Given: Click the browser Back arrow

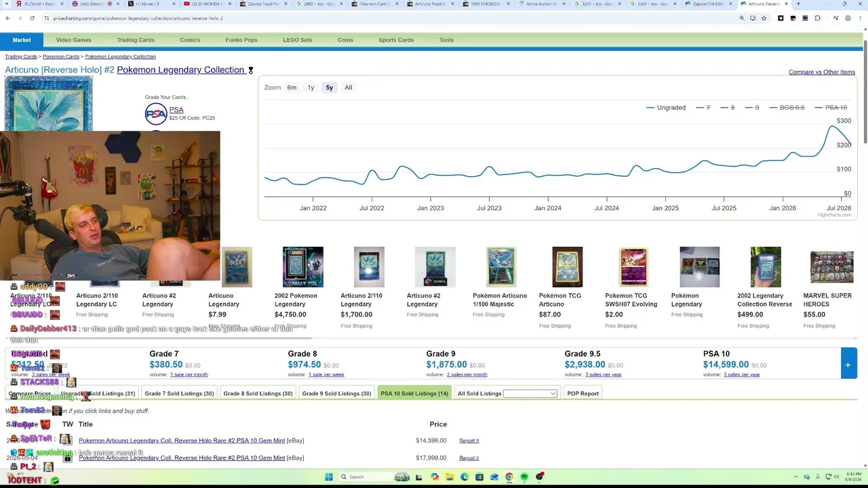Looking at the screenshot, I should (7, 18).
